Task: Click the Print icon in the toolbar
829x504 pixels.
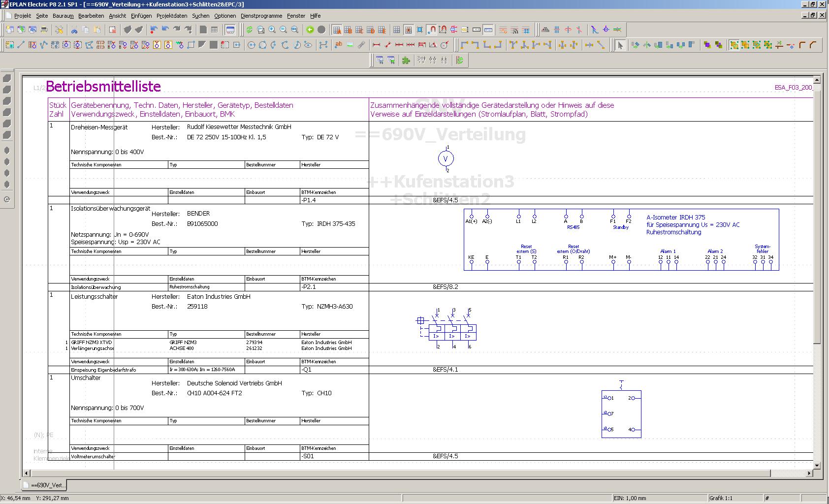Action: click(x=44, y=30)
